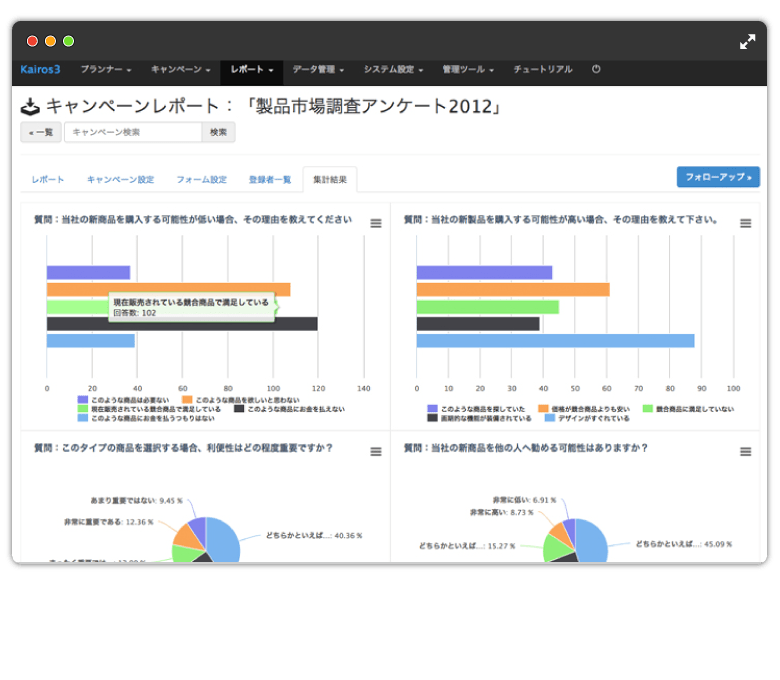The width and height of the screenshot is (780, 680).
Task: Open the hamburger menu of the low-likelihood chart
Action: pos(376,224)
